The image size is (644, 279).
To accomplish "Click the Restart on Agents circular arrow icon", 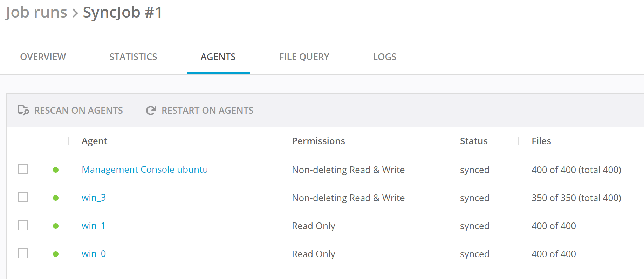I will (151, 111).
